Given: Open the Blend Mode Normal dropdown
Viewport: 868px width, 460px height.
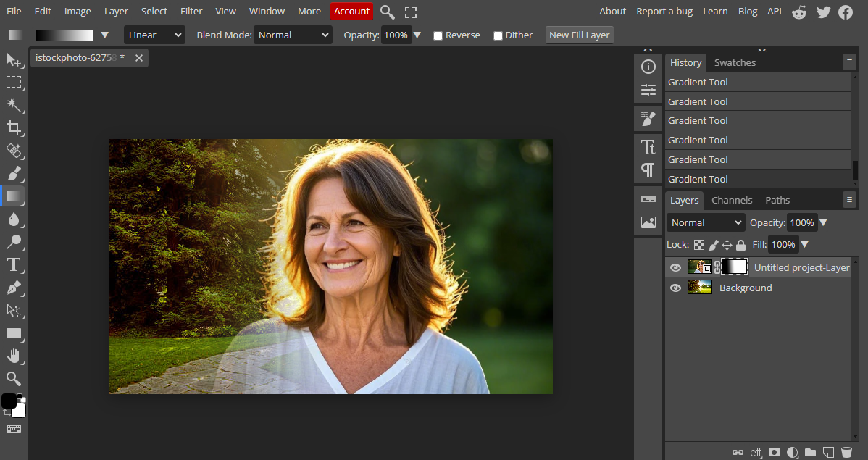Looking at the screenshot, I should click(293, 35).
